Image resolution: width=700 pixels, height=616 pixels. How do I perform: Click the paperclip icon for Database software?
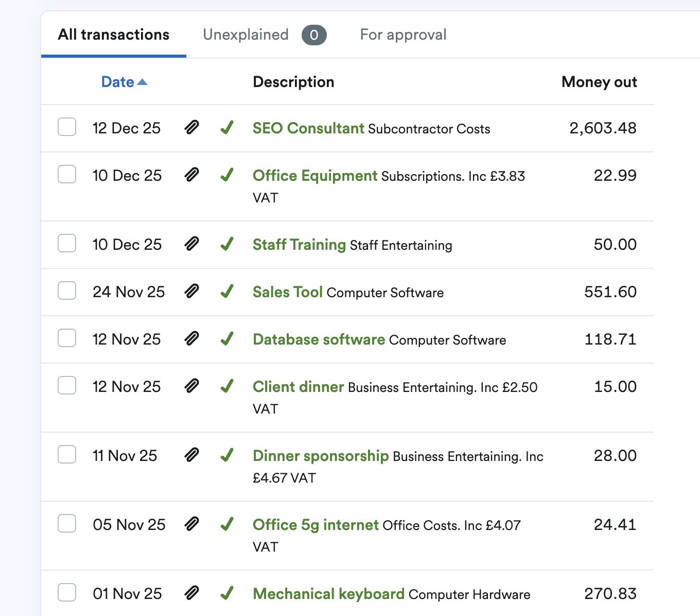(191, 339)
